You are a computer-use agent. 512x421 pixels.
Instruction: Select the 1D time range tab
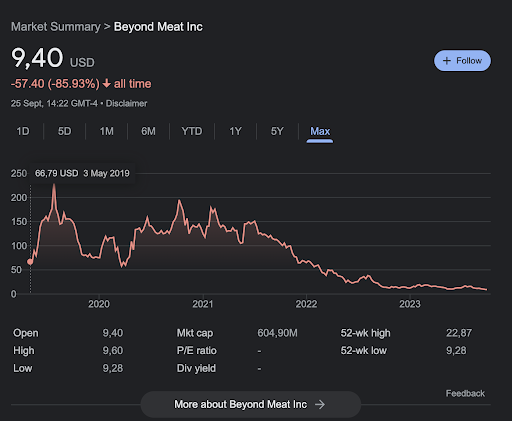[x=23, y=131]
